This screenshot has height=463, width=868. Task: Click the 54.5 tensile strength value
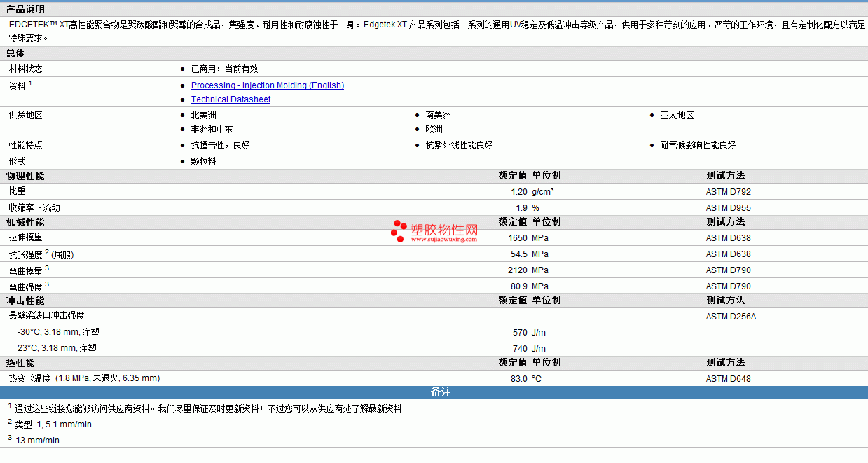(x=519, y=254)
